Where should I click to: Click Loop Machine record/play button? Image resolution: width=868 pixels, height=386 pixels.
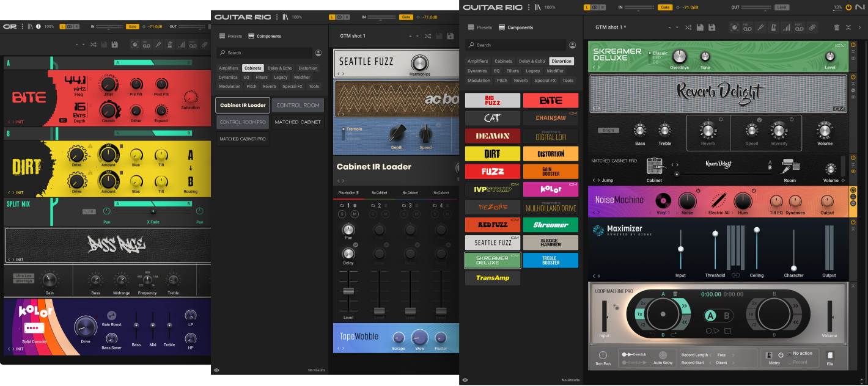tap(713, 331)
